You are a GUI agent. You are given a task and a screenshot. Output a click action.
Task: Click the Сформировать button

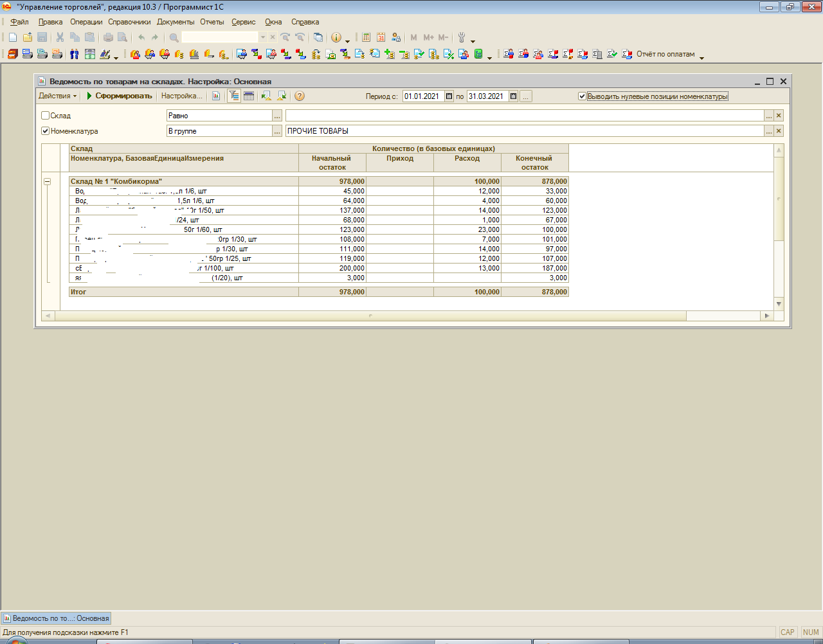[x=120, y=96]
